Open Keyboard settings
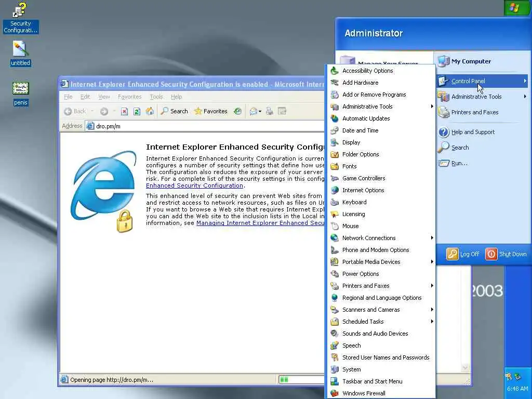Screen dimensions: 532x399 point(380,202)
